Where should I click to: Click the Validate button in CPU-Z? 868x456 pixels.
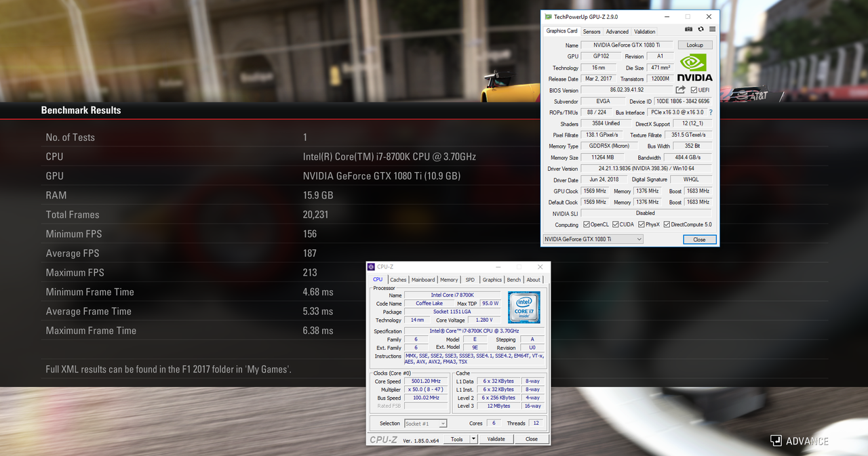coord(496,439)
